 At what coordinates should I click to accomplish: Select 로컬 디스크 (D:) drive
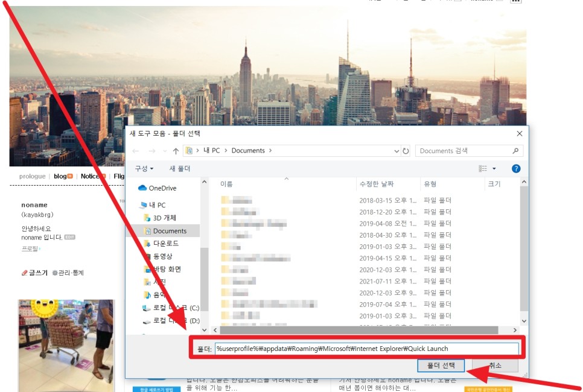pyautogui.click(x=171, y=321)
